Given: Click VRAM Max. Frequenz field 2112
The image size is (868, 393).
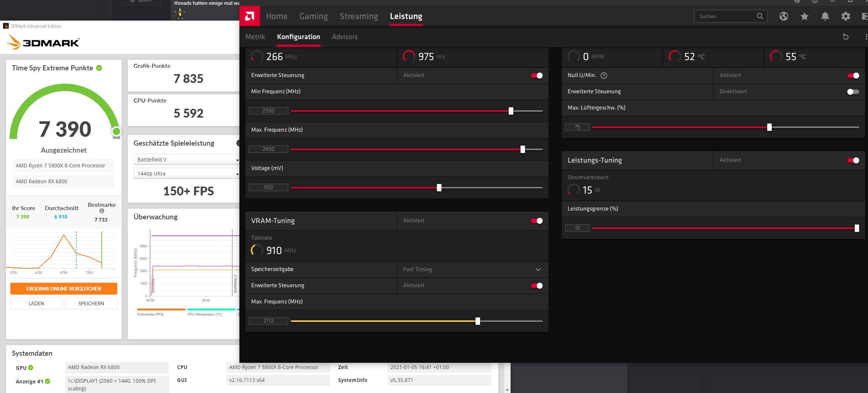Looking at the screenshot, I should (268, 321).
